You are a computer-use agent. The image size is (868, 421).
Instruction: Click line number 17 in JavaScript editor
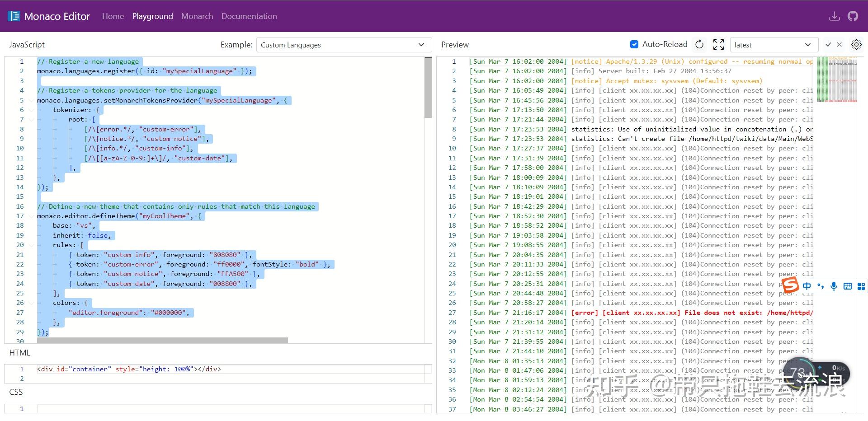pos(20,216)
